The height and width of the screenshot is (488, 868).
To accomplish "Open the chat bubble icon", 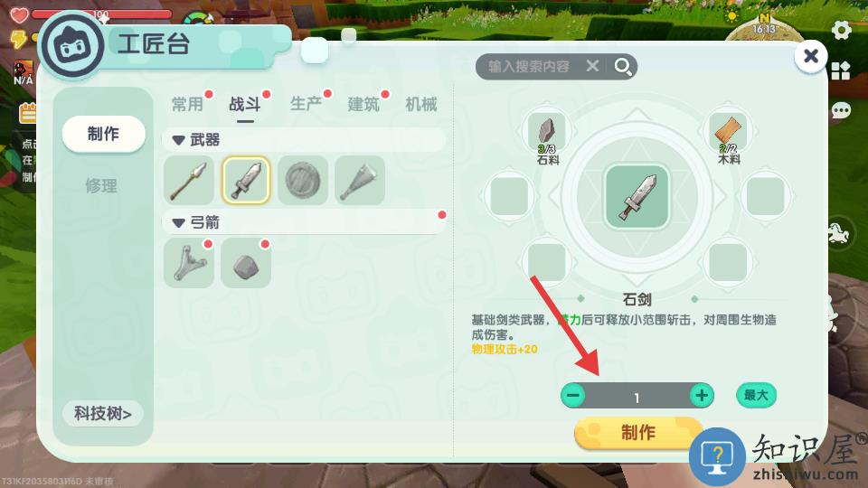I will pos(841,111).
